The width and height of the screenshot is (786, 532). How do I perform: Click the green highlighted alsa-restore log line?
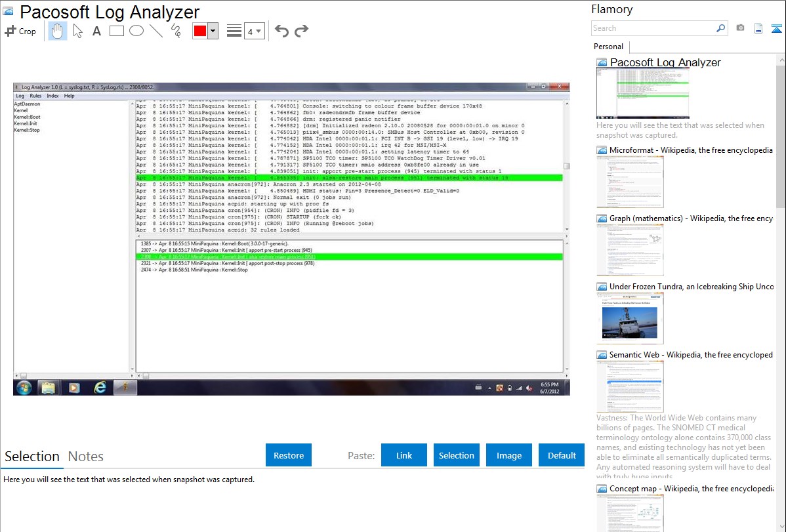pos(349,178)
